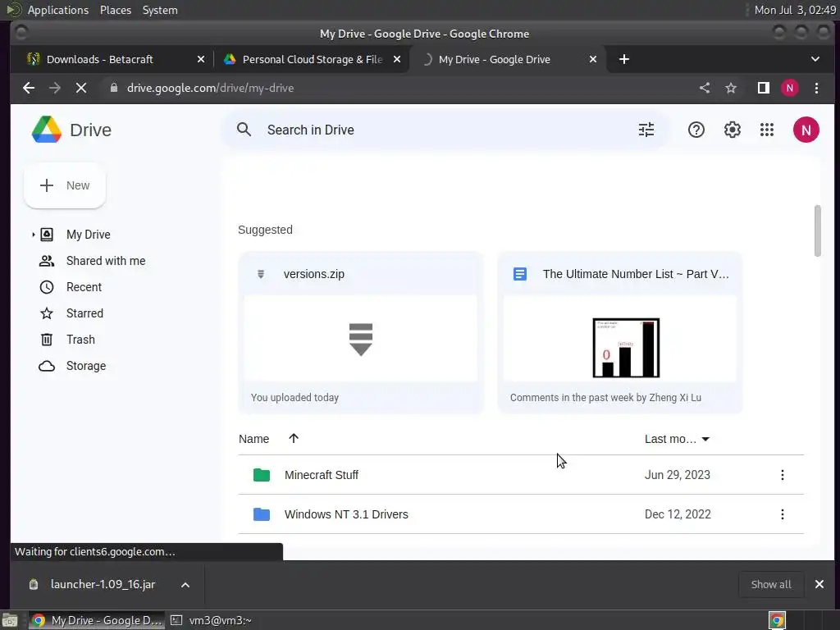Screen dimensions: 840x630
Task: Open the Starred section
Action: pyautogui.click(x=84, y=313)
